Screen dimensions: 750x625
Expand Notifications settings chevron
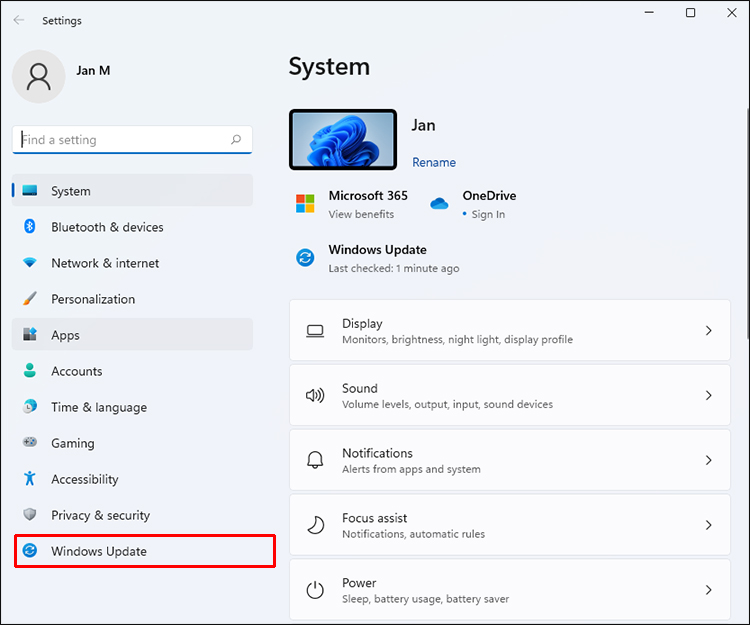708,460
